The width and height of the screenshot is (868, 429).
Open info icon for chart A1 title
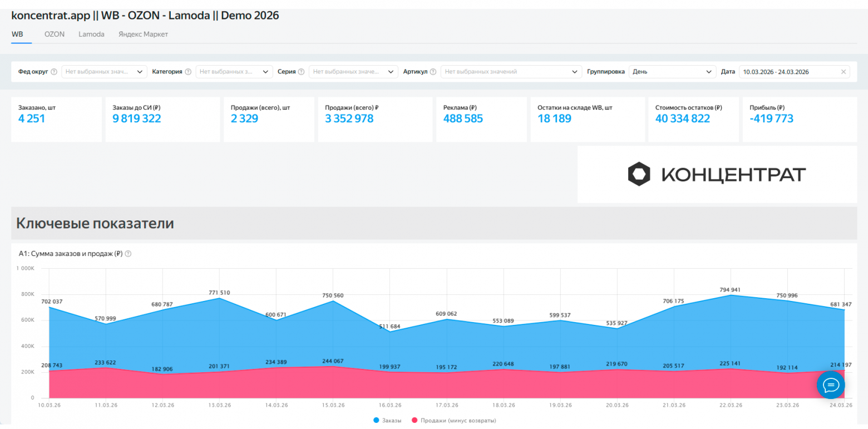click(x=128, y=254)
